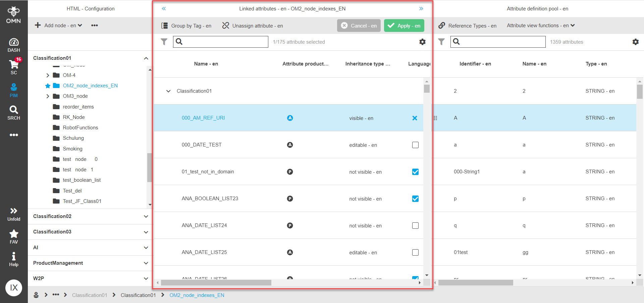Click the PIM icon in the sidebar
The width and height of the screenshot is (644, 303).
[x=13, y=89]
